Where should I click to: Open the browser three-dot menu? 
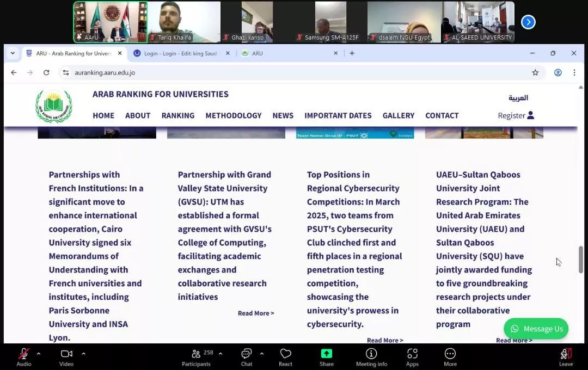(574, 72)
